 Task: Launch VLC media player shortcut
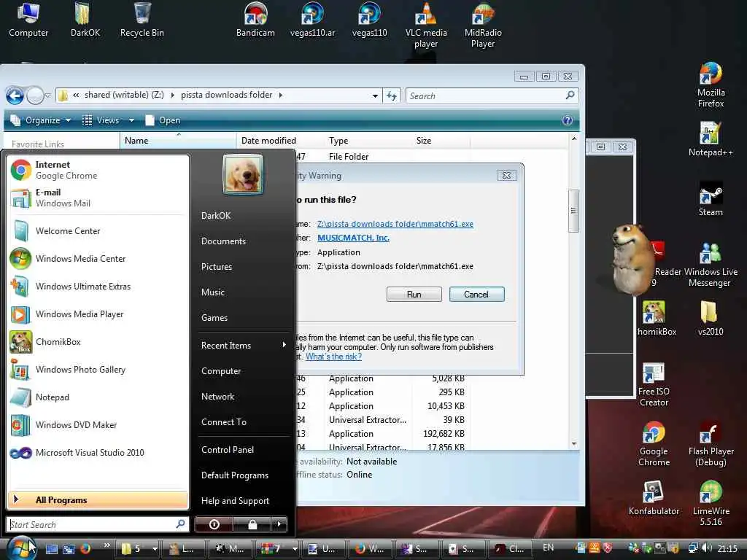426,25
